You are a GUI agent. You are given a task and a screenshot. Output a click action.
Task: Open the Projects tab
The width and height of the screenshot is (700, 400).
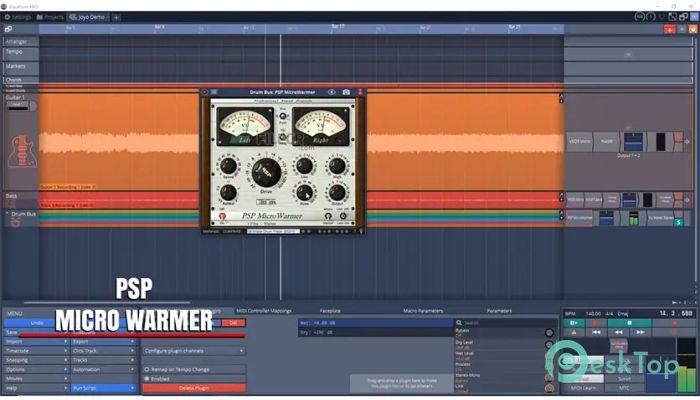pyautogui.click(x=50, y=17)
